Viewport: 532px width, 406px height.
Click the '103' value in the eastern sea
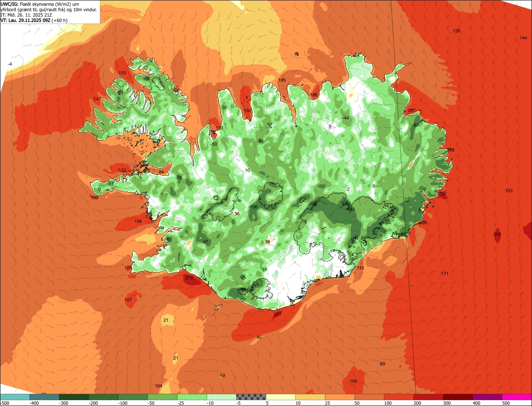[509, 191]
